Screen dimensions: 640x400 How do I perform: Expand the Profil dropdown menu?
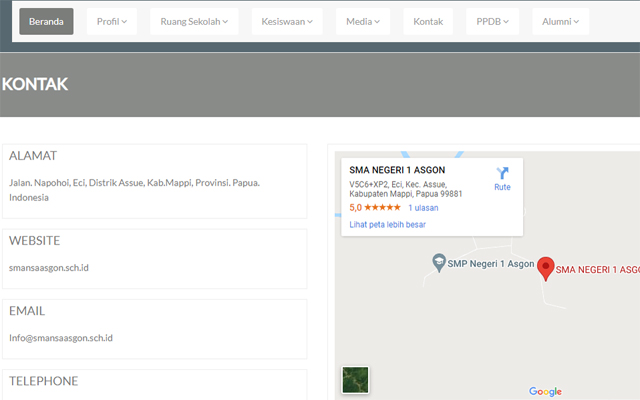112,21
